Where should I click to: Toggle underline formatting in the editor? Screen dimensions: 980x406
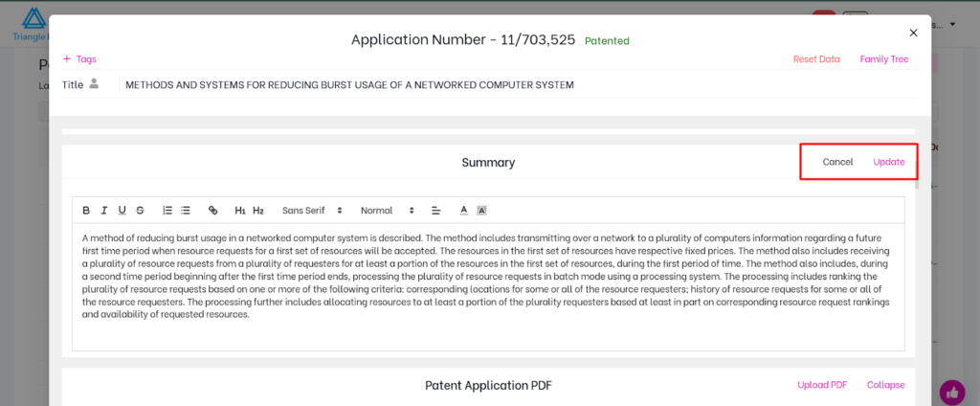click(122, 210)
